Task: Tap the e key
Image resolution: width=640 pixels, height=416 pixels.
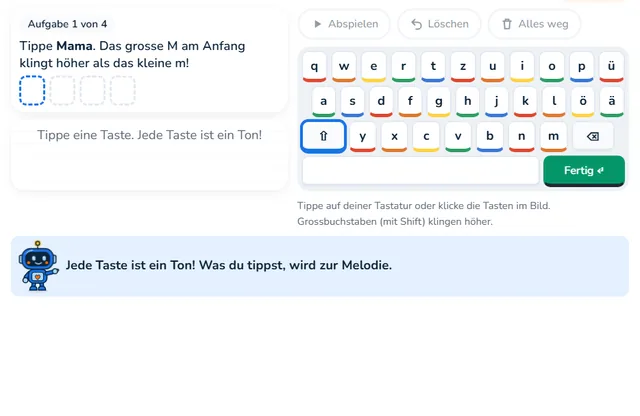Action: [373, 67]
